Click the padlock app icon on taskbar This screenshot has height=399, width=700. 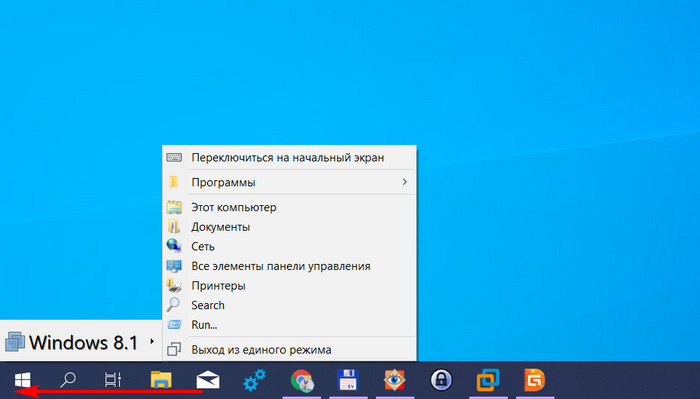[441, 380]
